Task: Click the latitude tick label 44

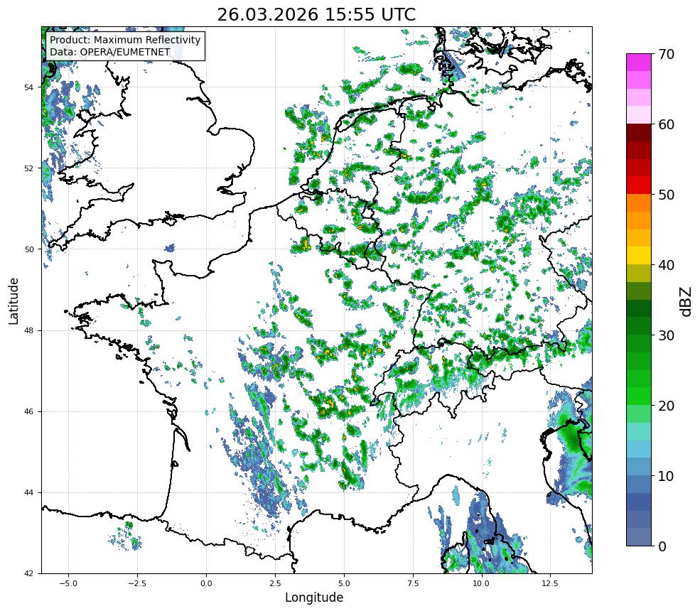Action: pyautogui.click(x=28, y=493)
